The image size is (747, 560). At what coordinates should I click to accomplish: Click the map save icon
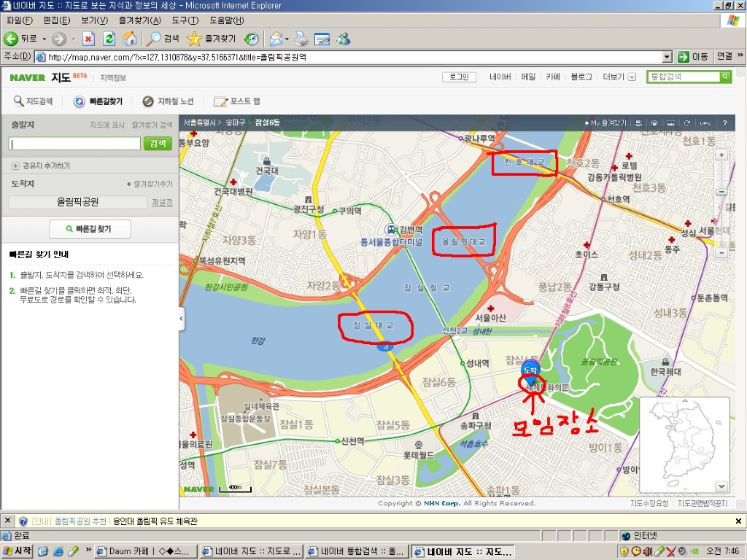coord(654,123)
